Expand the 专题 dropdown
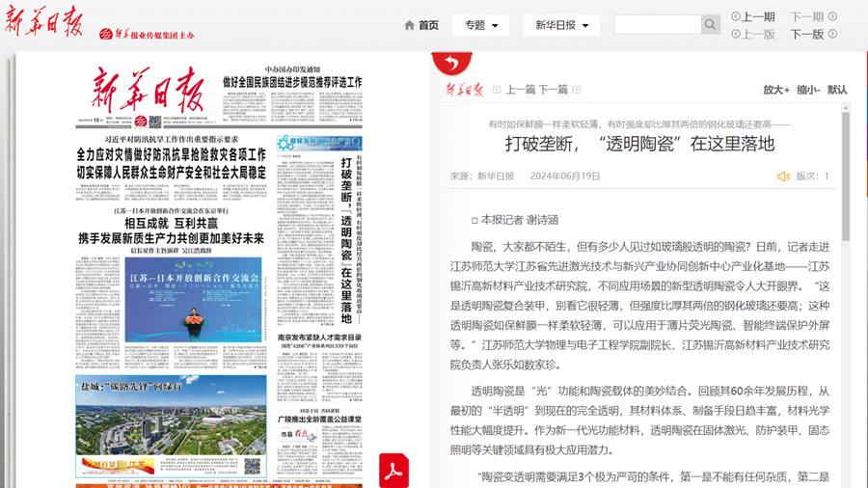 (x=480, y=25)
